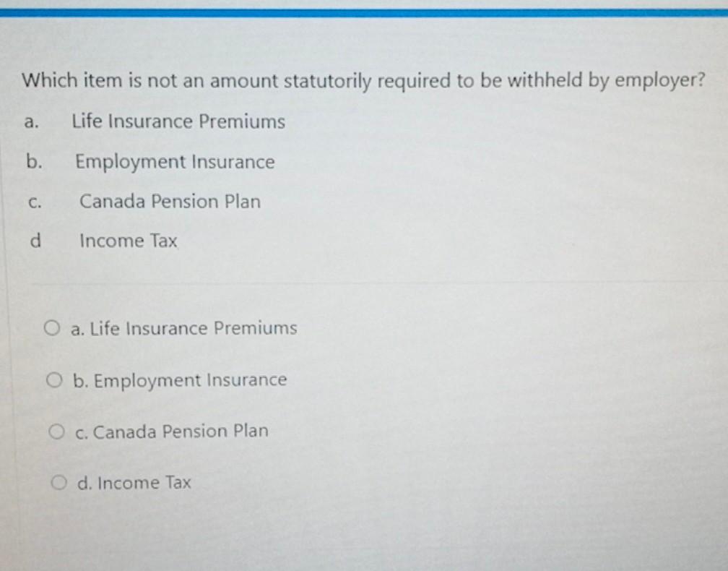Viewport: 728px width, 571px height.
Task: Click the question text about statutory withholding
Action: click(x=363, y=81)
